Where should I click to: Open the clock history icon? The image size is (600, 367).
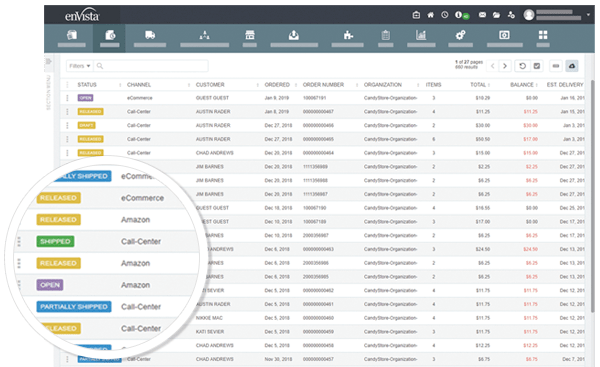click(444, 15)
